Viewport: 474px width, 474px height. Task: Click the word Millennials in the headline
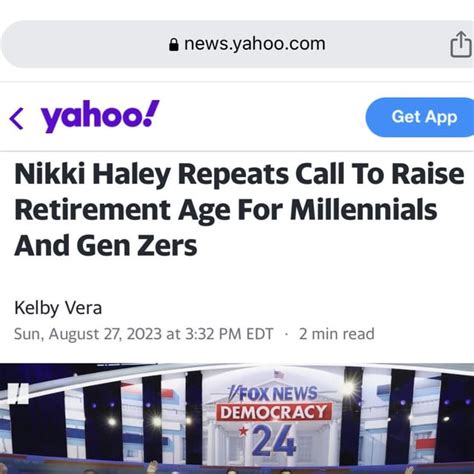point(363,210)
